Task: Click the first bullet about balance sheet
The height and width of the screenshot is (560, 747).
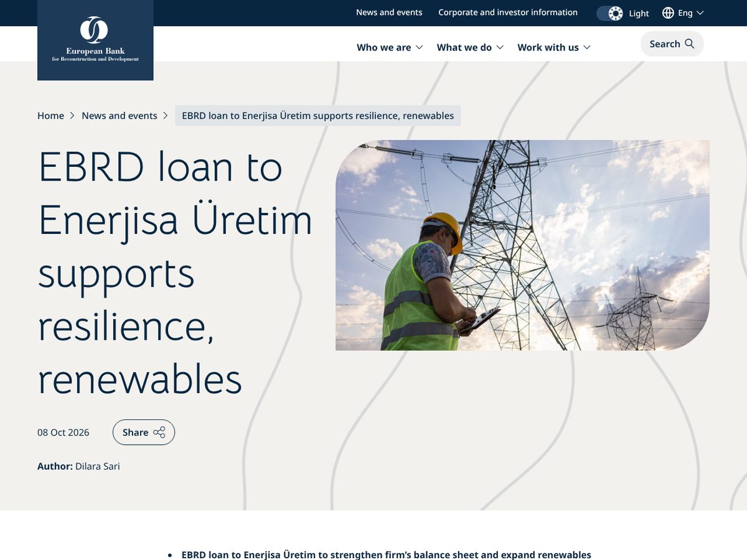Action: point(386,554)
